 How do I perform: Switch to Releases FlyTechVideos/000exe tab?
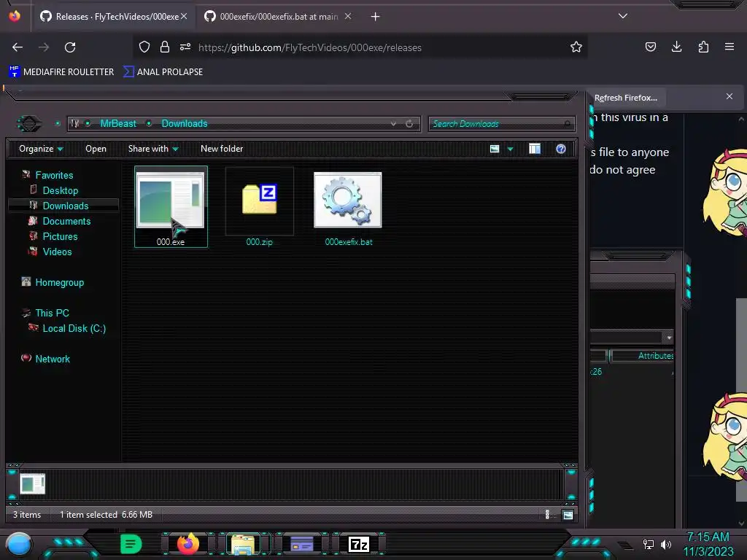click(113, 17)
